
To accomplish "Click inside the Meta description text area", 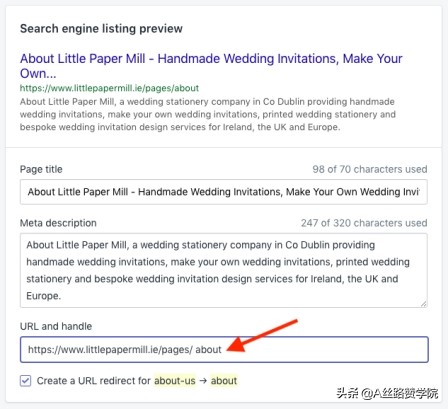I will [x=224, y=270].
